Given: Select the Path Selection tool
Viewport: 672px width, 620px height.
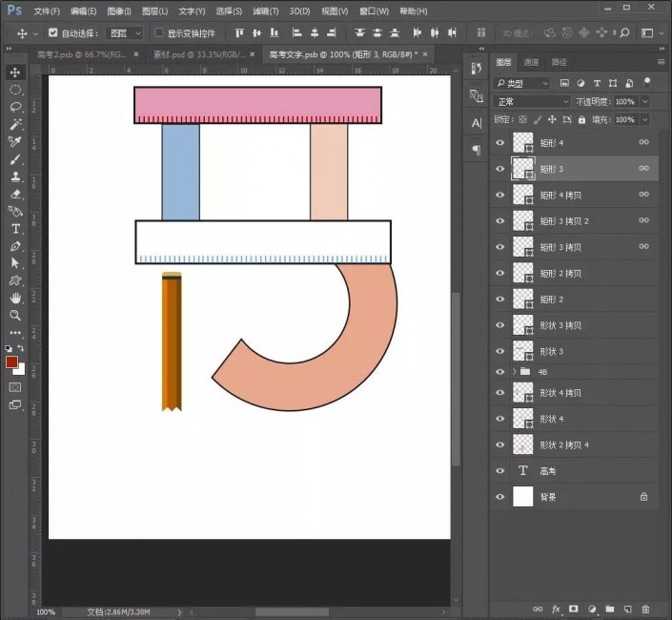Looking at the screenshot, I should [x=15, y=263].
